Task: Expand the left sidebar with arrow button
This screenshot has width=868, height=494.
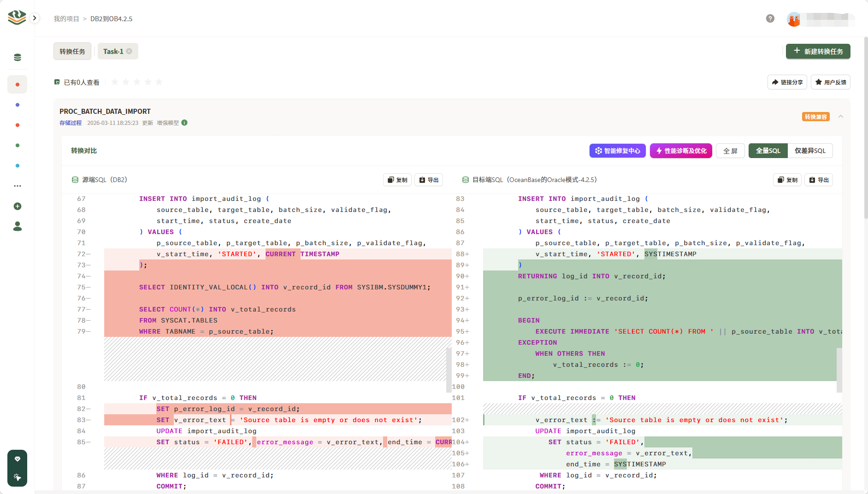Action: (x=35, y=18)
